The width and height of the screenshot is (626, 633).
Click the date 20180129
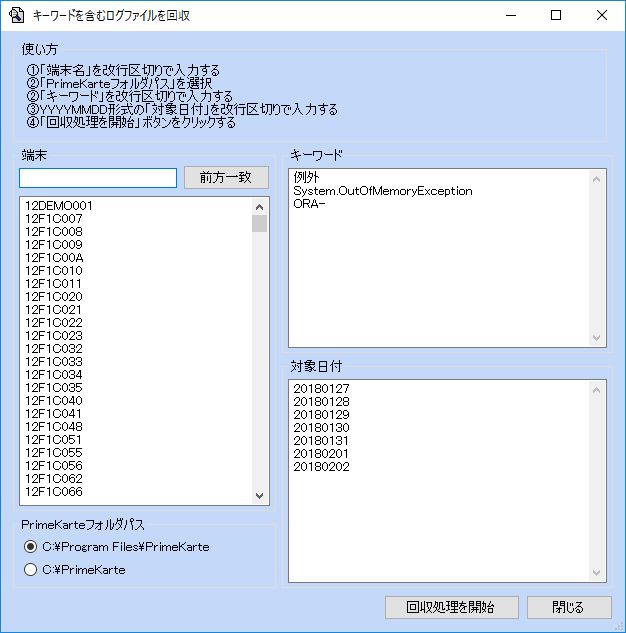[x=321, y=415]
